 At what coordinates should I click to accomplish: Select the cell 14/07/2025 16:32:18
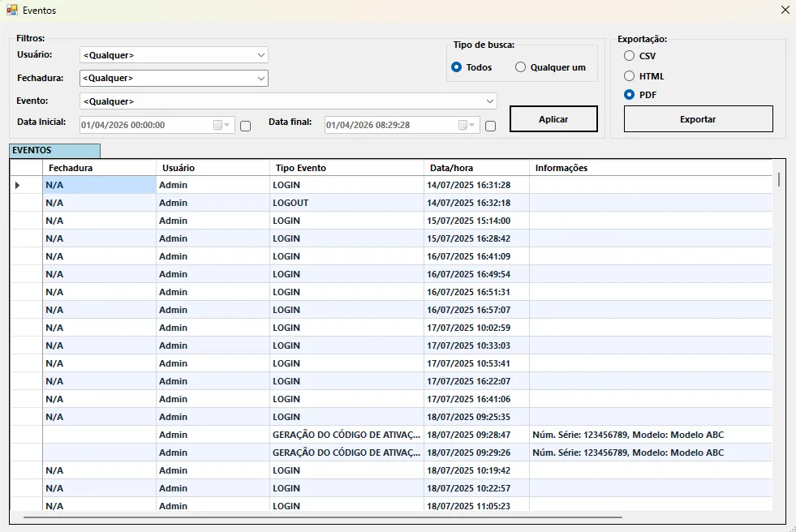click(x=476, y=203)
